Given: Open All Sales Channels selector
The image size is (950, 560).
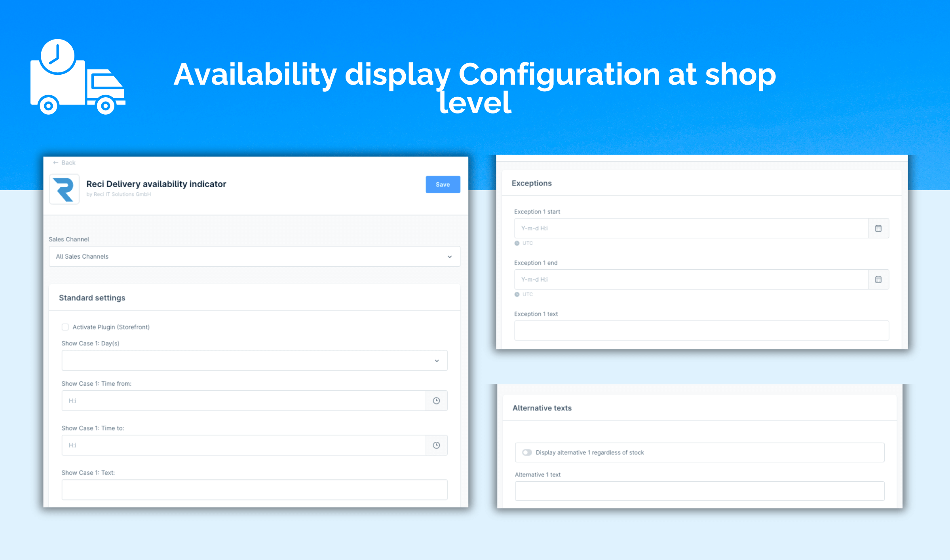Looking at the screenshot, I should click(253, 256).
